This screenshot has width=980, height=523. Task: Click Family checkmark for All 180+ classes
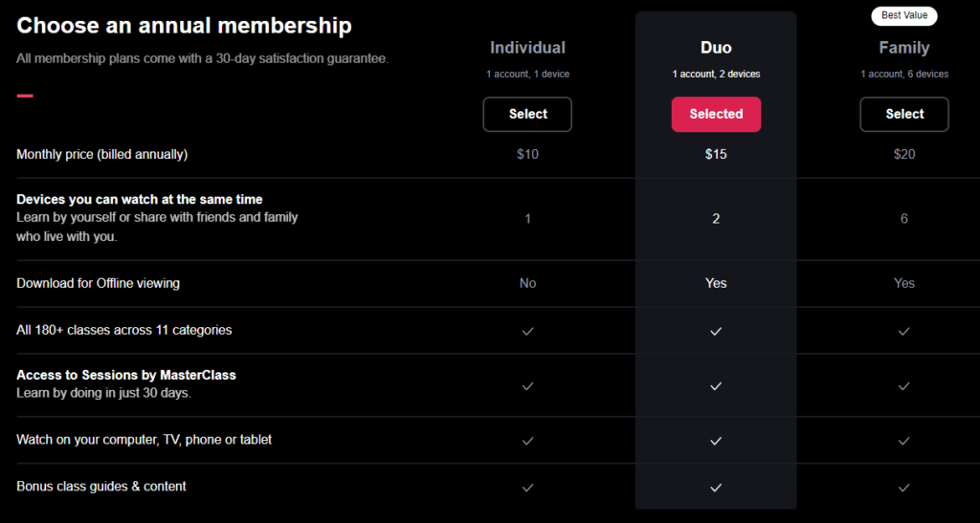(x=904, y=331)
